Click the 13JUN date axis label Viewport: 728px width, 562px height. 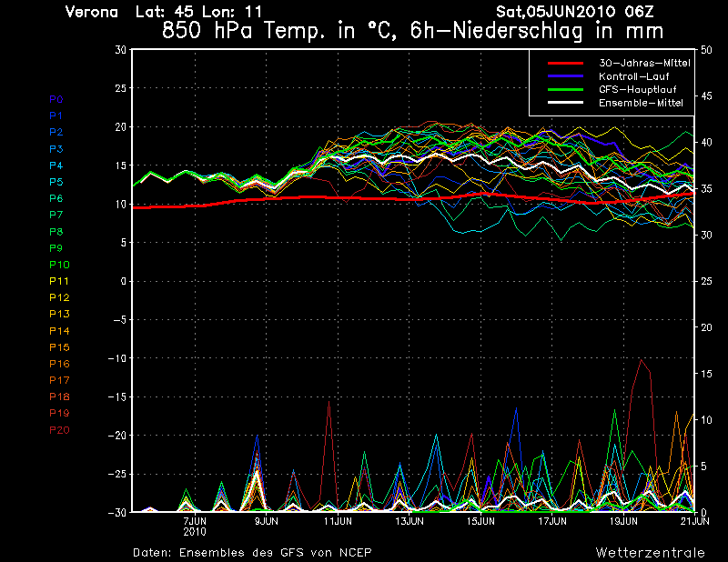(409, 521)
